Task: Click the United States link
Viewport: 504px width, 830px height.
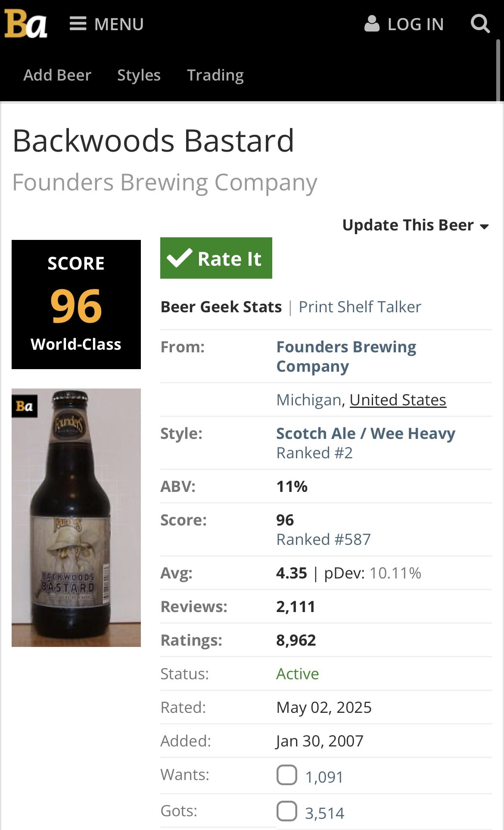Action: pyautogui.click(x=398, y=400)
